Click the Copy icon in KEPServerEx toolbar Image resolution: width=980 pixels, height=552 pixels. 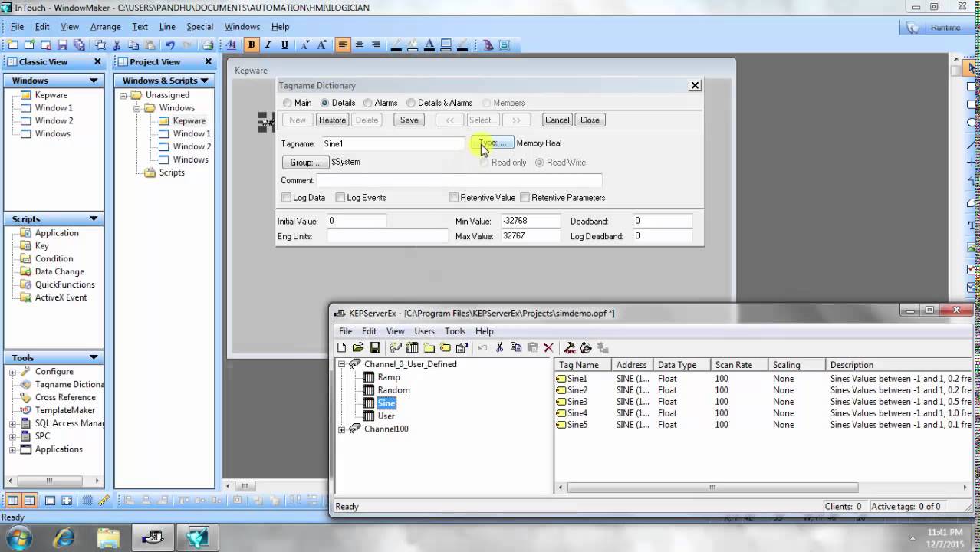tap(516, 348)
